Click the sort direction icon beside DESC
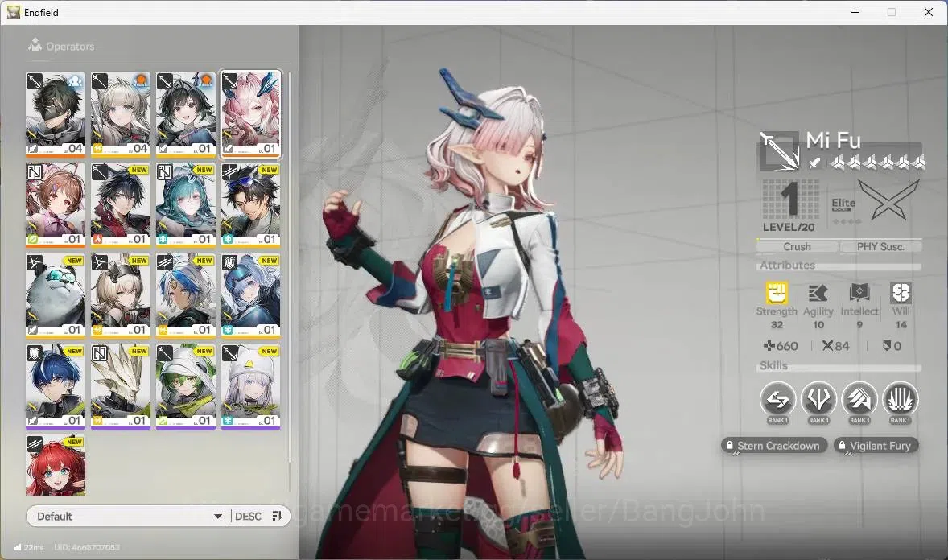 click(278, 516)
